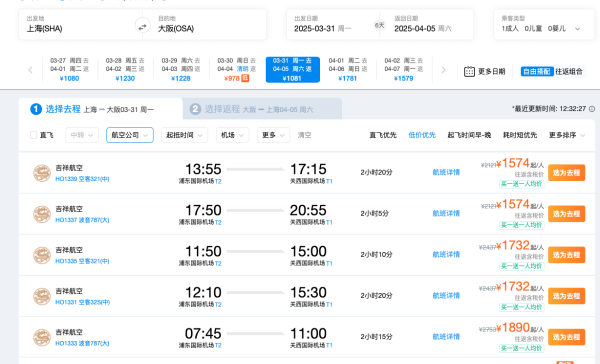Select the 03-28 date tab ¥1230
This screenshot has width=600, height=364.
(x=125, y=69)
